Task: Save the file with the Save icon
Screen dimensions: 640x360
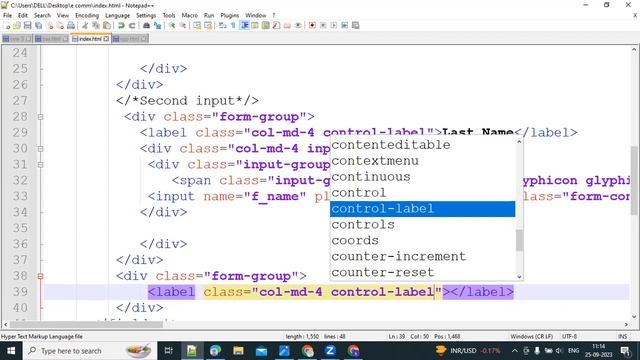Action: [27, 25]
